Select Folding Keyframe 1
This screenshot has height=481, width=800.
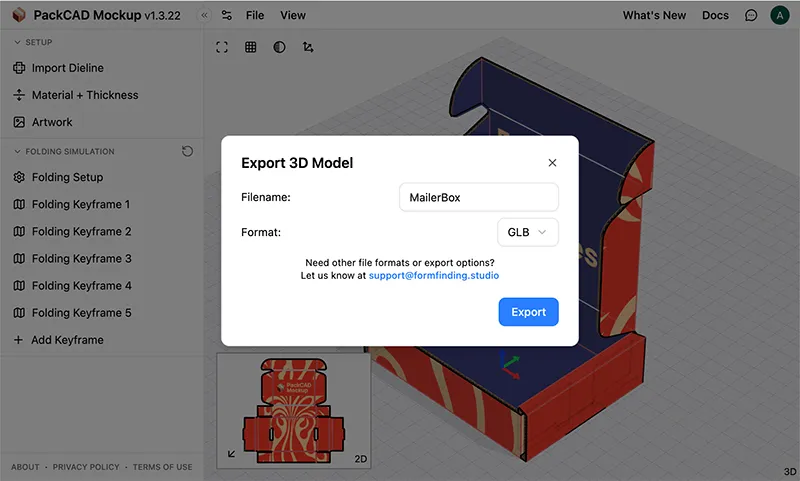81,204
